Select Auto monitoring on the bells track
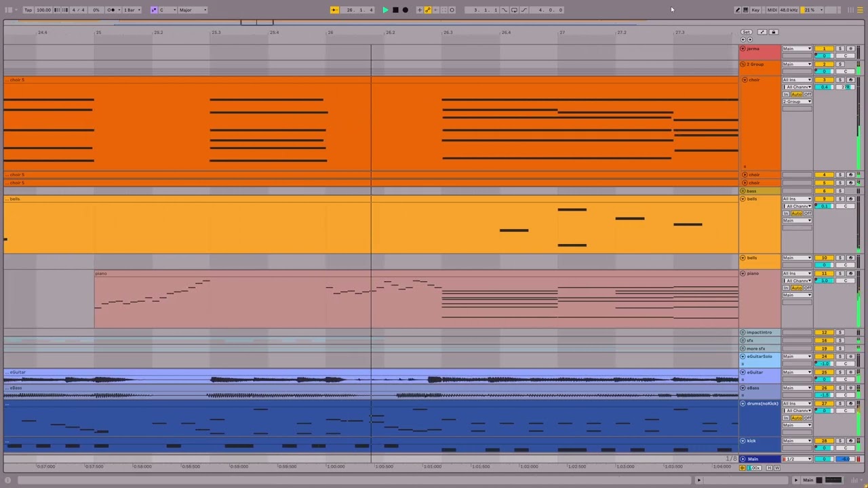868x488 pixels. pyautogui.click(x=796, y=213)
